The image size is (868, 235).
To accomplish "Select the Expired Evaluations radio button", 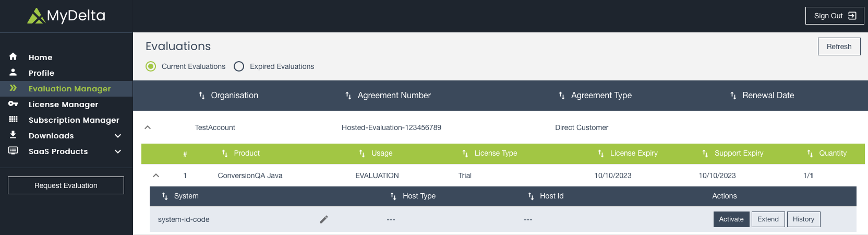I will (x=239, y=66).
